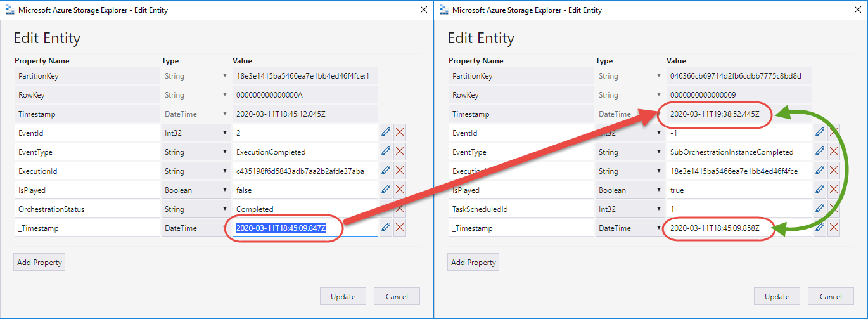Open type dropdown of the ExecutionCompleted EventType row
Screen dimensions: 868x319
click(x=196, y=152)
